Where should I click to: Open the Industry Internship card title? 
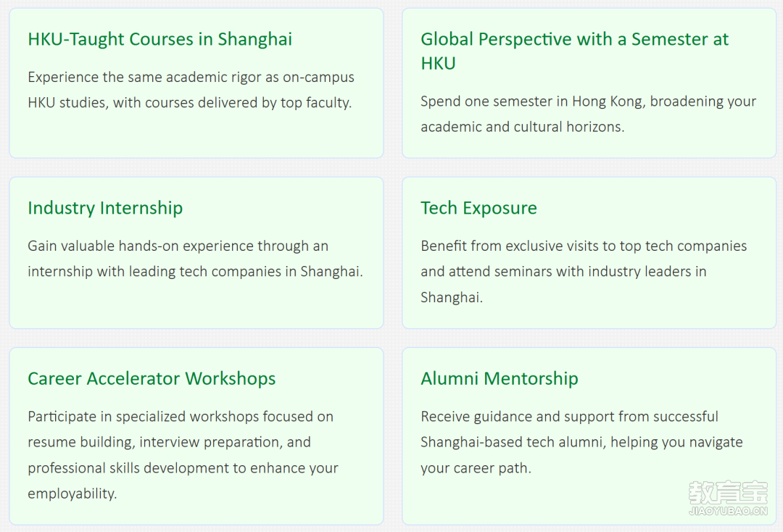click(105, 208)
